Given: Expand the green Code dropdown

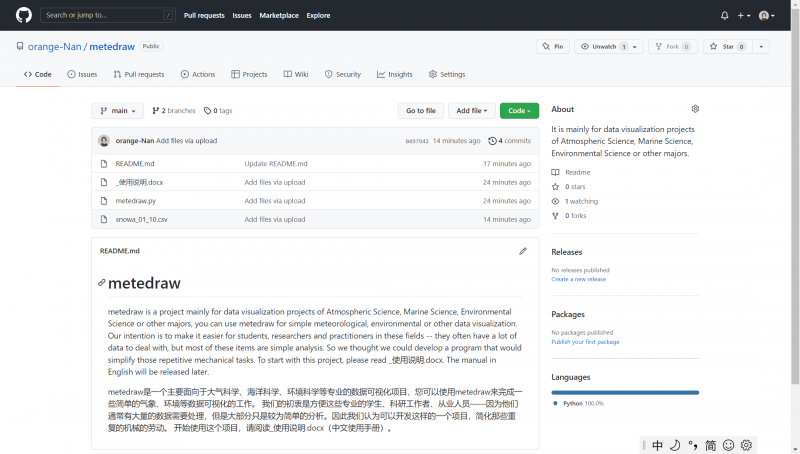Looking at the screenshot, I should 519,111.
